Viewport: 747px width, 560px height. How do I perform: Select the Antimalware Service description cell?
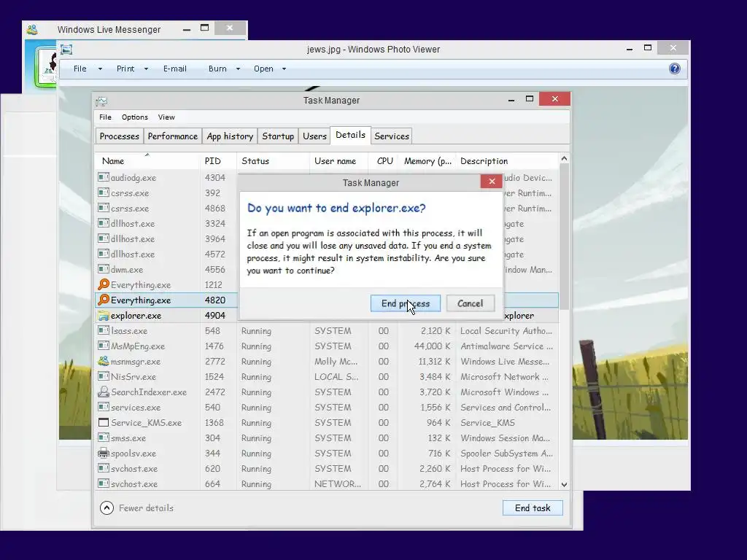[506, 346]
